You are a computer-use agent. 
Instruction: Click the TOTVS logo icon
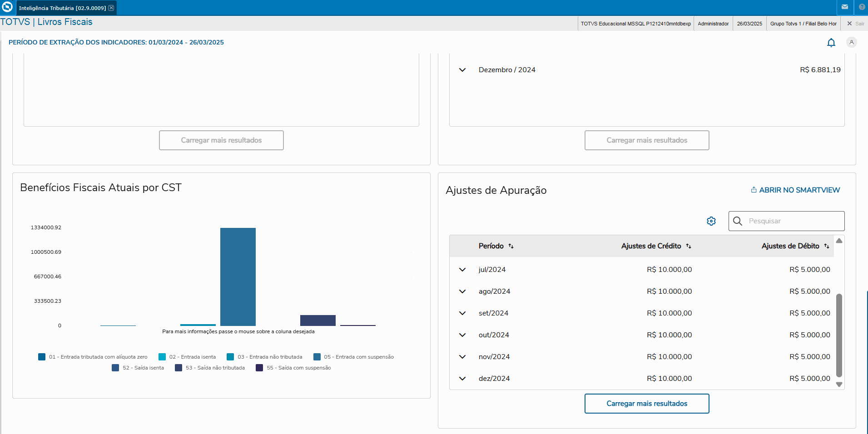click(7, 7)
